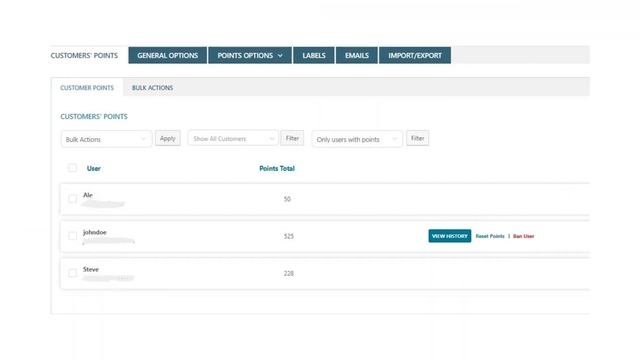Screen dimensions: 640x360
Task: Click Filter next to Show All Customers
Action: [x=292, y=138]
